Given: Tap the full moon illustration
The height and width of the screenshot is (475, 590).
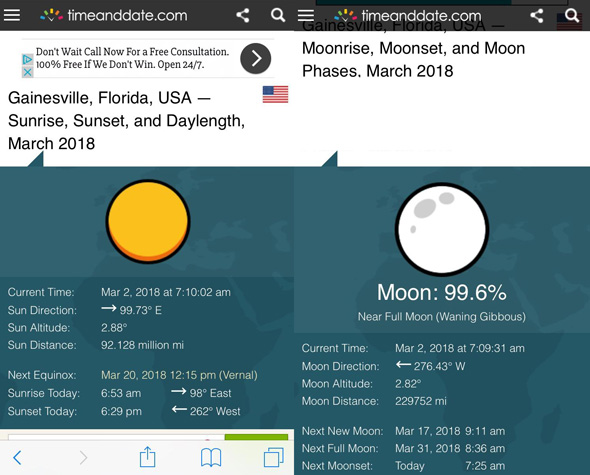Looking at the screenshot, I should pyautogui.click(x=442, y=229).
